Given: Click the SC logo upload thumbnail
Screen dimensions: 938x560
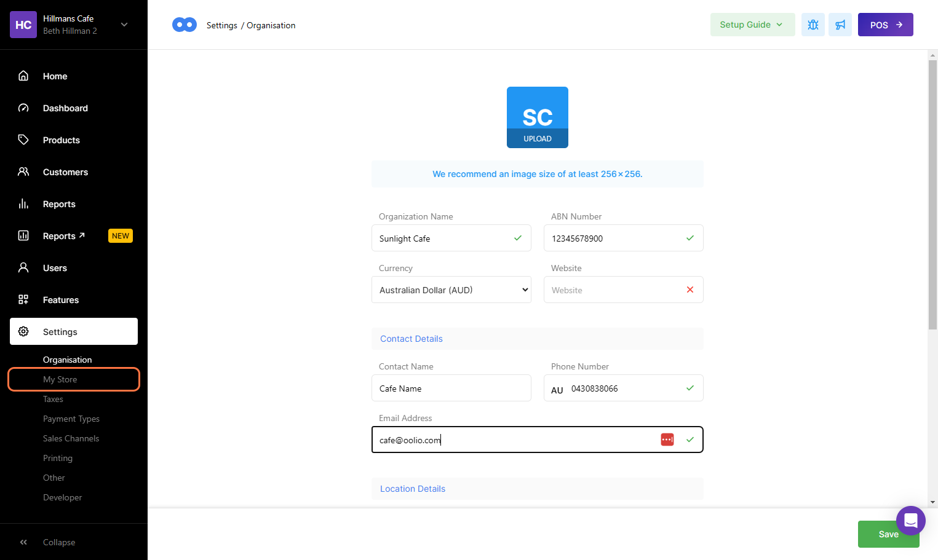Looking at the screenshot, I should 537,117.
